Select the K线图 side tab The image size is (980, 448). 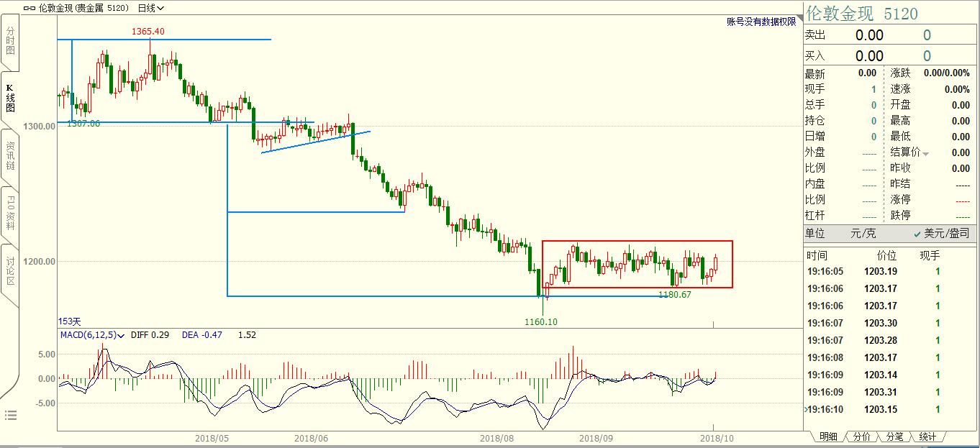tap(10, 98)
